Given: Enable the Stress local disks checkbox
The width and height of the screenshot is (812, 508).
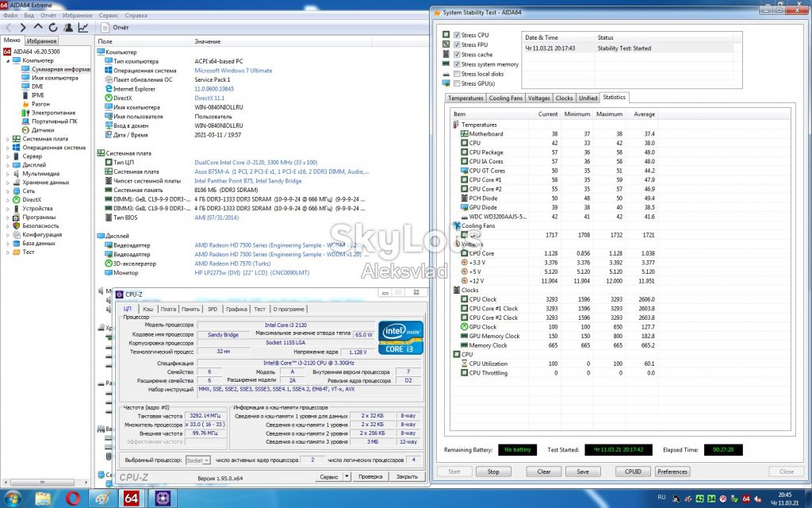Looking at the screenshot, I should click(x=457, y=74).
